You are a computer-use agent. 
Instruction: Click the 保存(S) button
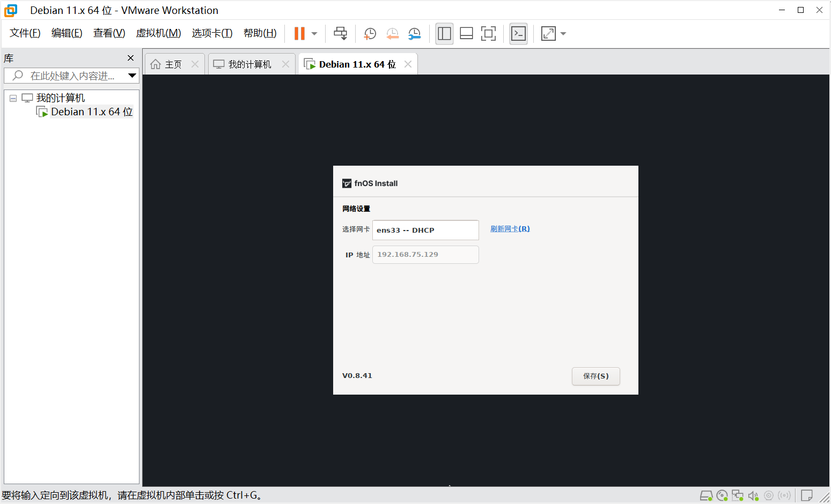(x=596, y=376)
